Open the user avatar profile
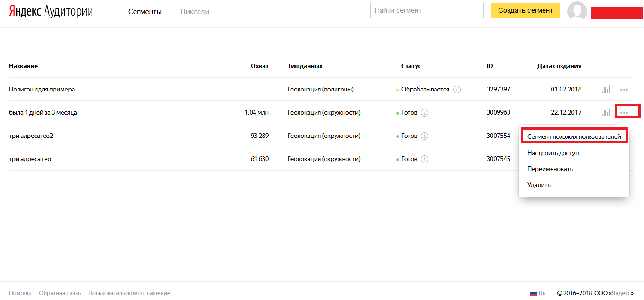The image size is (644, 300). [577, 11]
